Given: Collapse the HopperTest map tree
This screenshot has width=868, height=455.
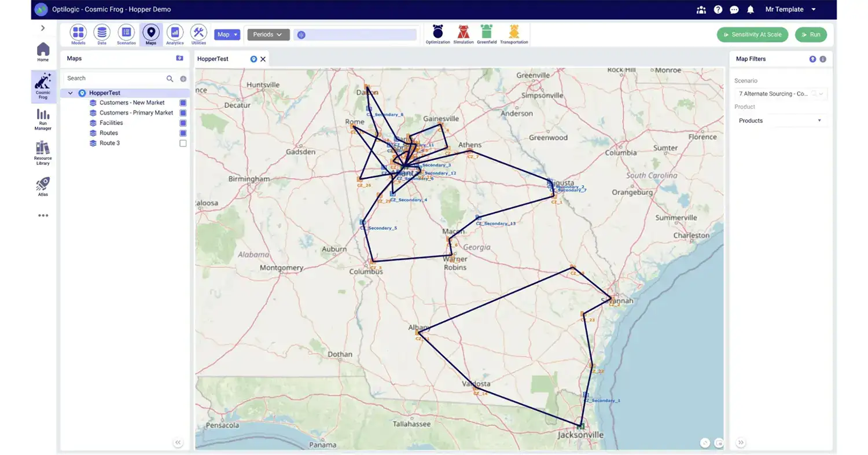Looking at the screenshot, I should pyautogui.click(x=69, y=93).
